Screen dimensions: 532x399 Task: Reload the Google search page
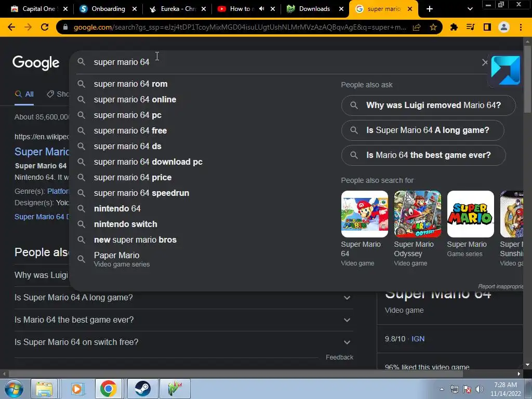[45, 27]
